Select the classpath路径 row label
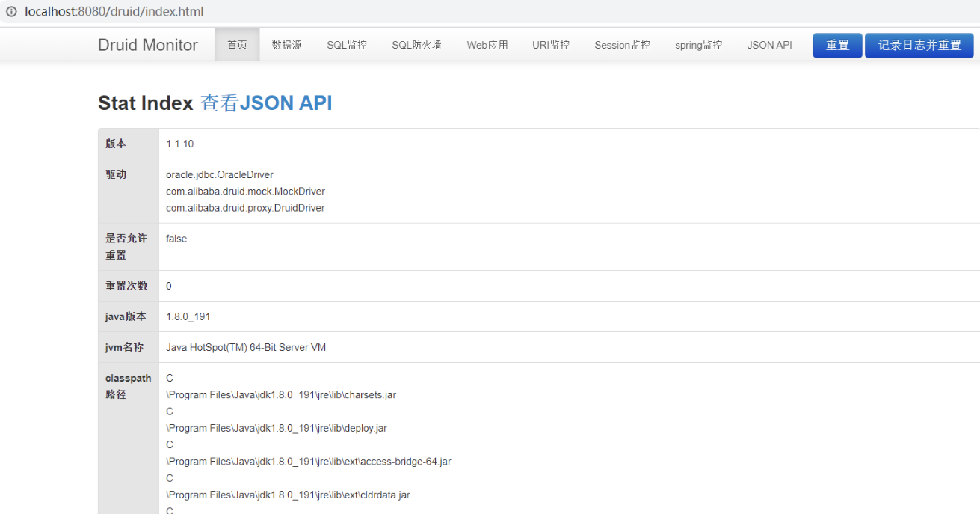 129,386
